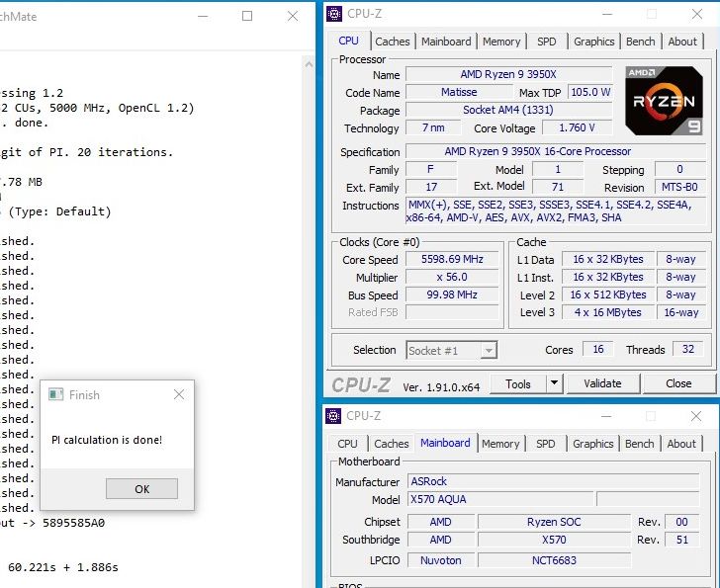Screen dimensions: 720x588
Task: Click the Core Speed value 5598.69 MHz
Action: (452, 260)
